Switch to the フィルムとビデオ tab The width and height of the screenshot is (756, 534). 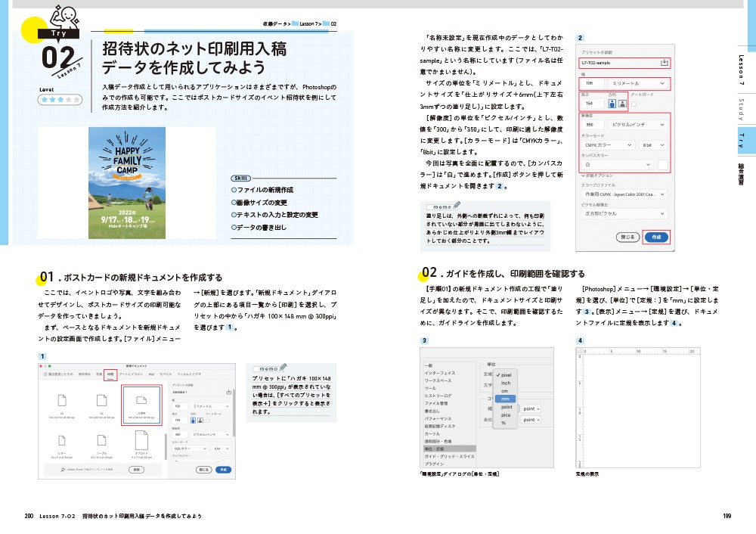(189, 374)
